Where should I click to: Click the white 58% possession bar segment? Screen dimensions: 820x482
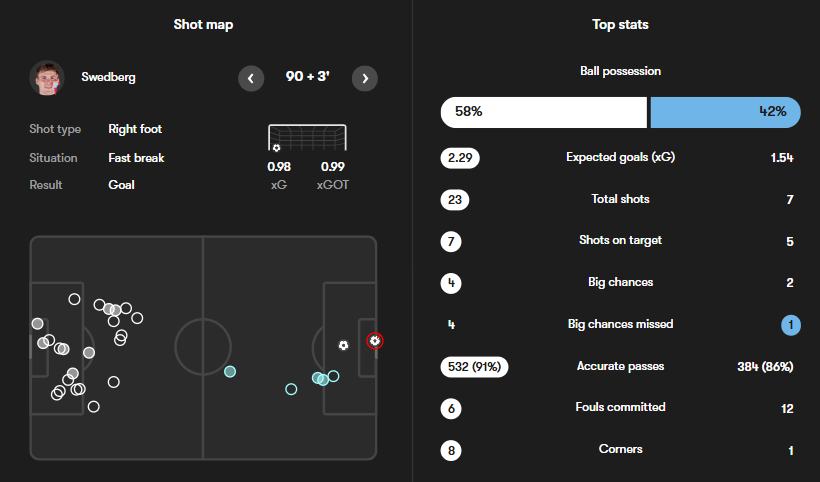tap(543, 112)
